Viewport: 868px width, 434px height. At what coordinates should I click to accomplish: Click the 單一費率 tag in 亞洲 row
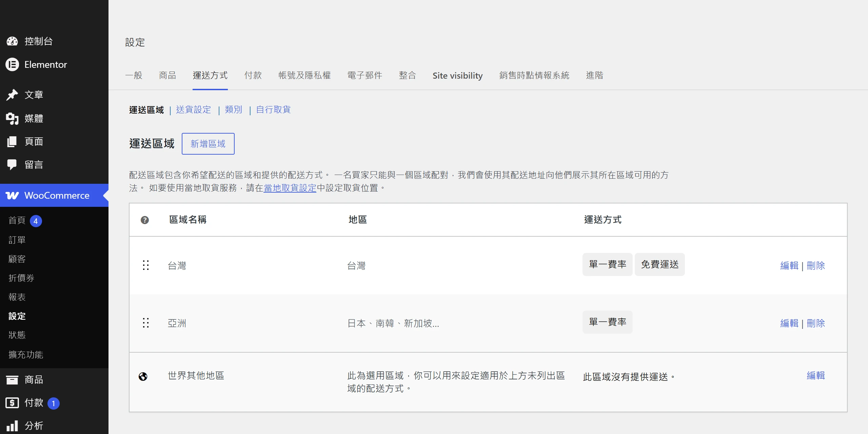click(x=608, y=322)
